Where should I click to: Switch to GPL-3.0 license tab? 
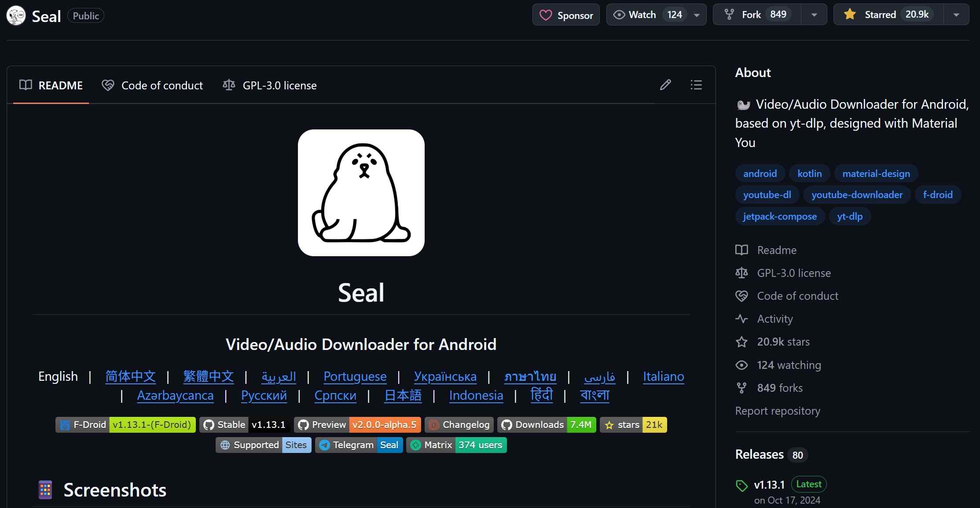click(270, 85)
